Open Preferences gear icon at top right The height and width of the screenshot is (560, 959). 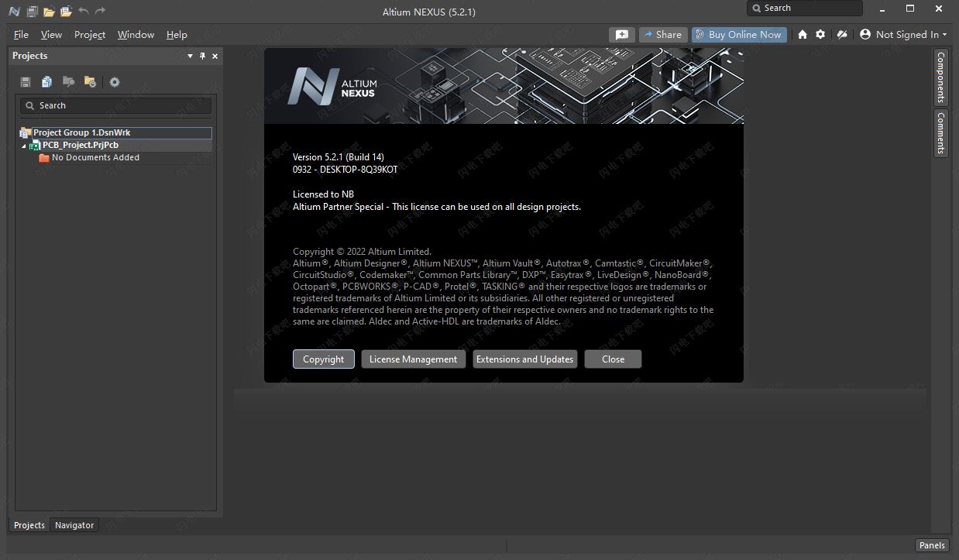pos(820,35)
